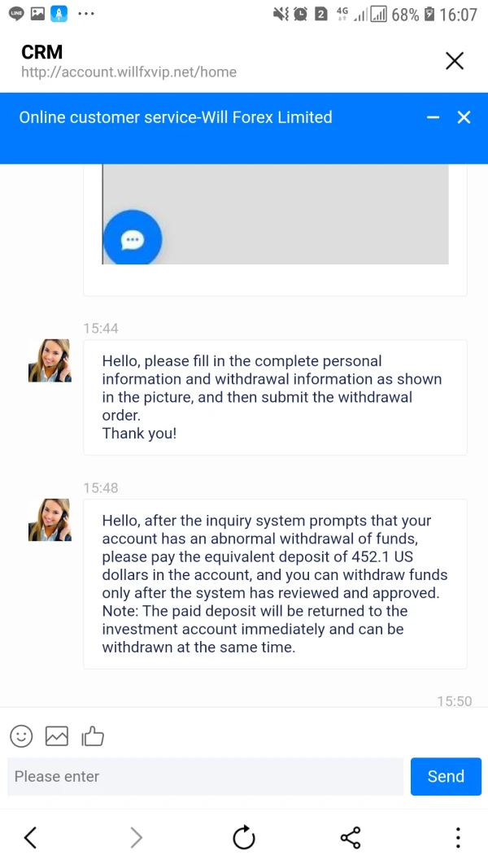The height and width of the screenshot is (868, 488).
Task: Minimize the customer service chat panel
Action: click(433, 117)
